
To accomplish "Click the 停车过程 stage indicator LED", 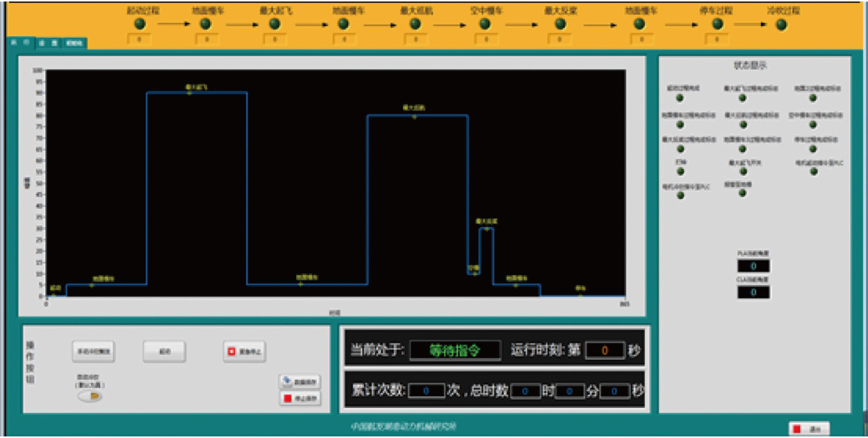I will point(717,24).
